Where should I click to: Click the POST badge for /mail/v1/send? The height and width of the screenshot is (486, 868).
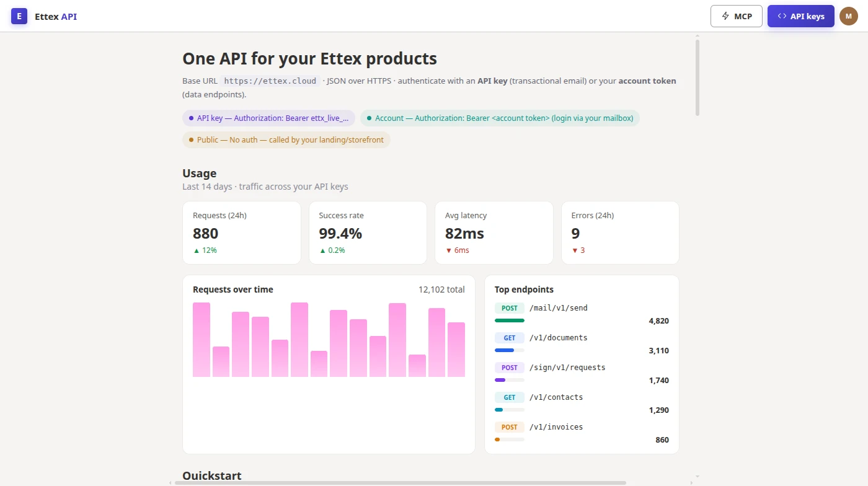pos(510,308)
